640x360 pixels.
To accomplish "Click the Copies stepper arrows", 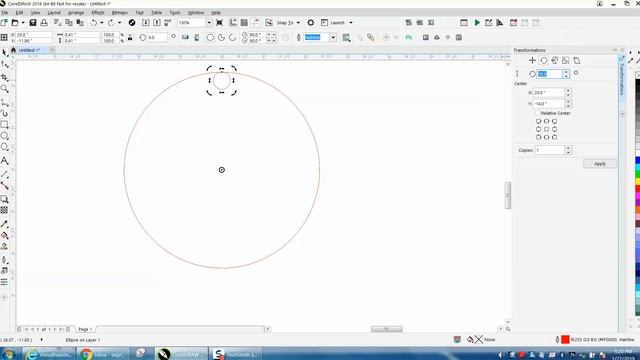I will coord(568,150).
